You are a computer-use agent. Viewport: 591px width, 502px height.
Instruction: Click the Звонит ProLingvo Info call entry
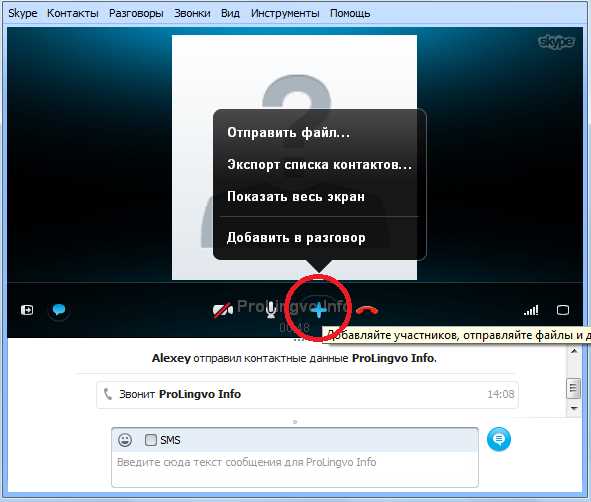click(307, 395)
